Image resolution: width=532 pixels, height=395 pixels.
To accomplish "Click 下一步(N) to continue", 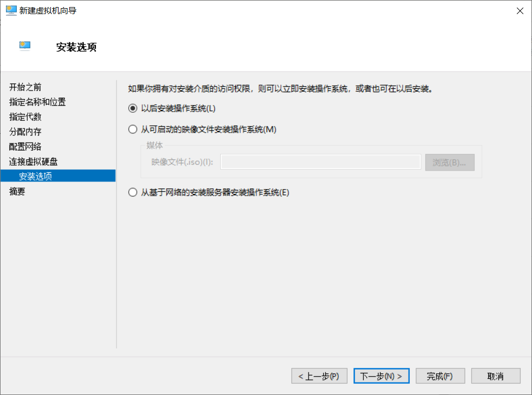I will tap(381, 375).
